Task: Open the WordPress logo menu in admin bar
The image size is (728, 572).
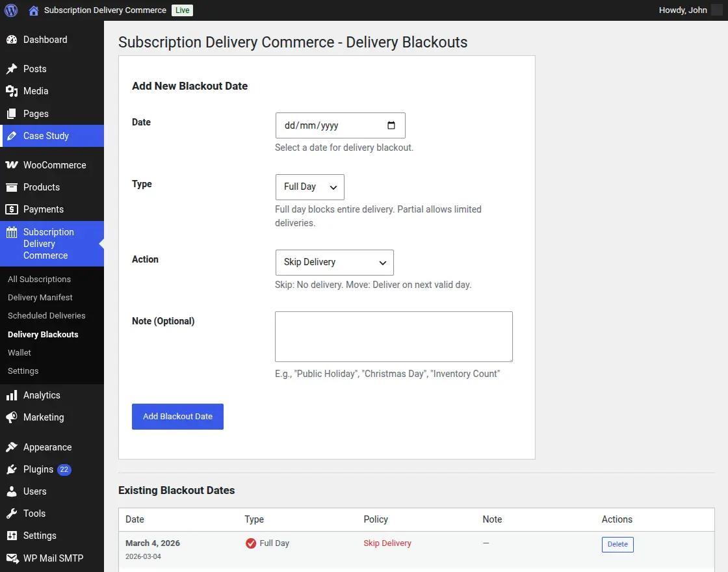Action: [11, 10]
